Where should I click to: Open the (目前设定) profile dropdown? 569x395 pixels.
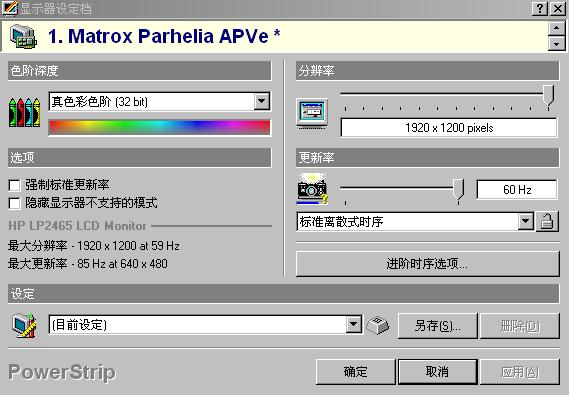[x=353, y=324]
